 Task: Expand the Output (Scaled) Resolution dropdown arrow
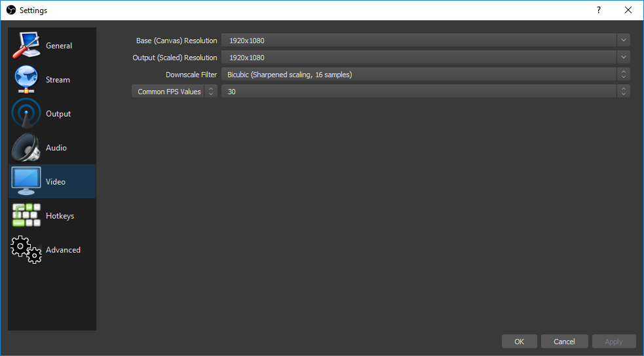point(623,58)
